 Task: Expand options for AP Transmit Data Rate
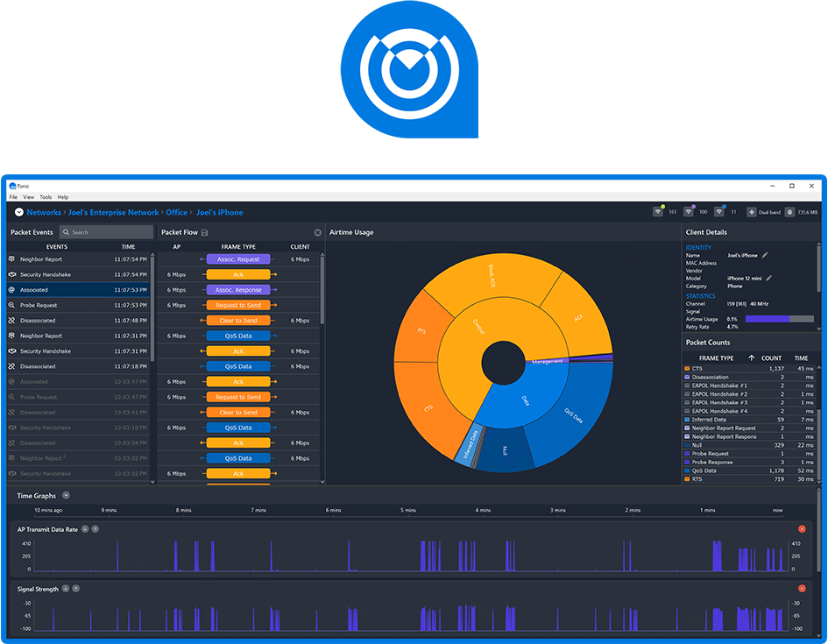click(x=84, y=529)
